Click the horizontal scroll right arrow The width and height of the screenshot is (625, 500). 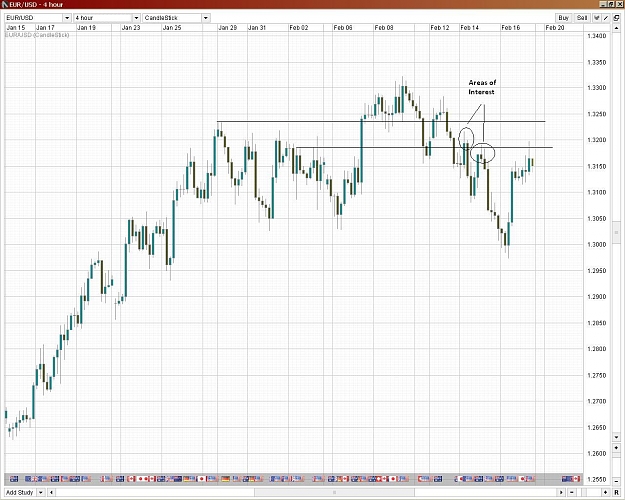(561, 492)
